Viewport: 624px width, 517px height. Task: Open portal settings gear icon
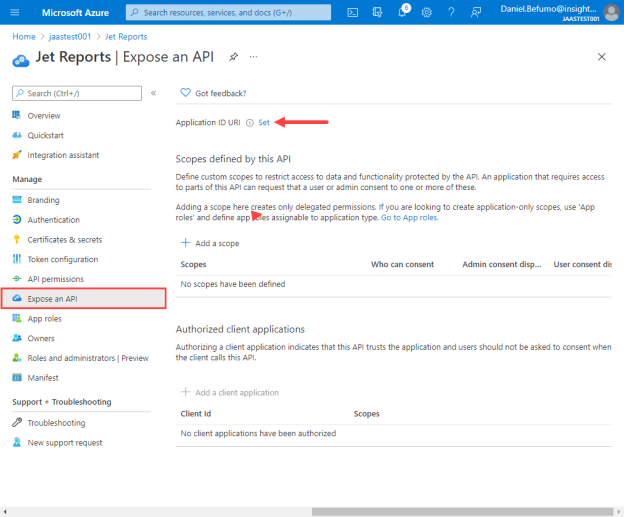(x=427, y=13)
